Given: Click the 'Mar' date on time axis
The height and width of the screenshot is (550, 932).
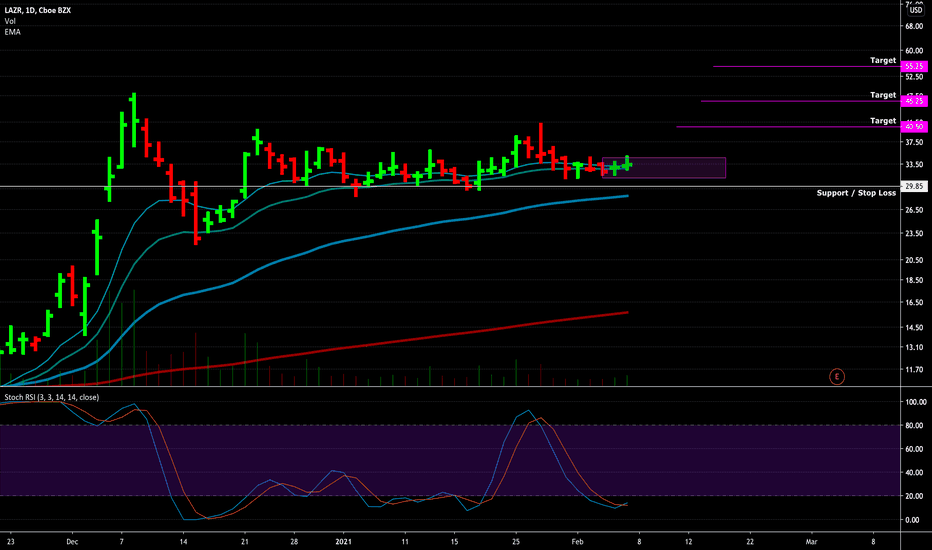Looking at the screenshot, I should pyautogui.click(x=811, y=542).
